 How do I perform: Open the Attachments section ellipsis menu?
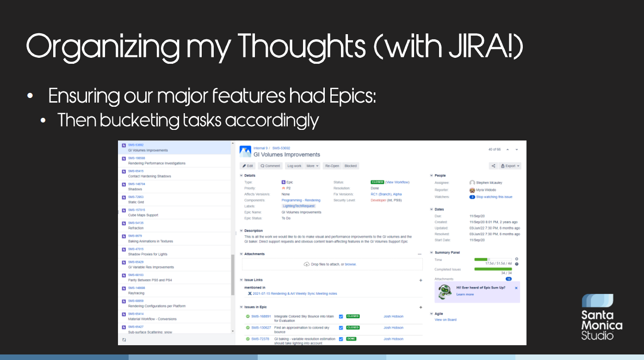420,254
